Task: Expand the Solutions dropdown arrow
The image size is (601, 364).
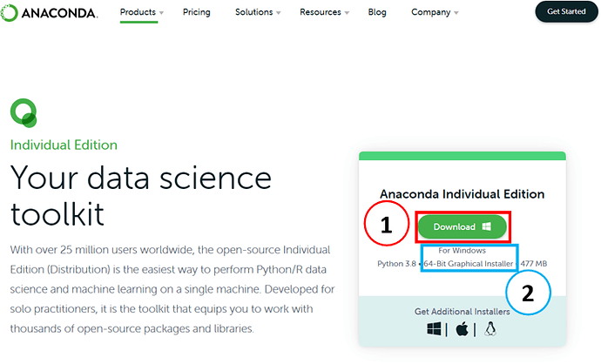Action: pos(278,13)
